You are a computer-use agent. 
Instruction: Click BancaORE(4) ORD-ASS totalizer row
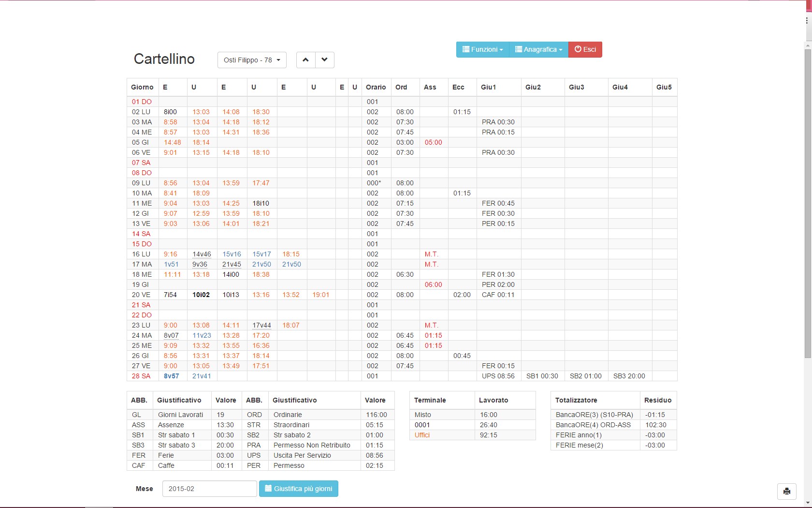(614, 425)
